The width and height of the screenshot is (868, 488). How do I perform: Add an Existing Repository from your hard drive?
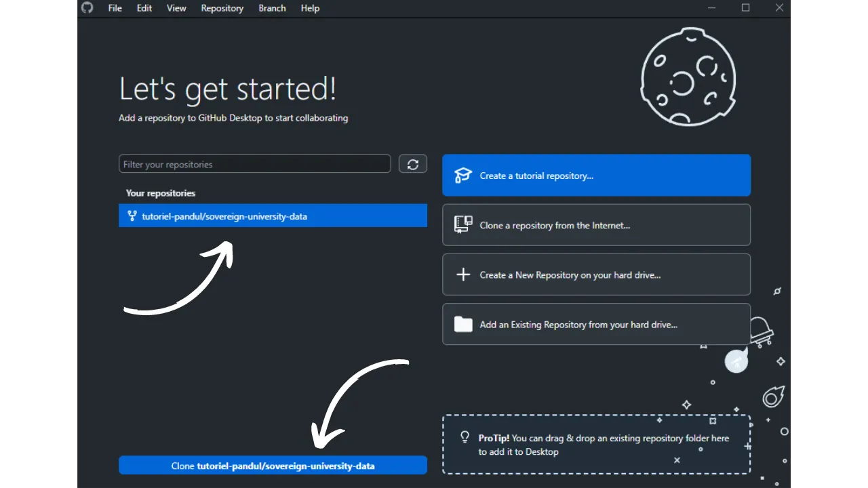[597, 324]
